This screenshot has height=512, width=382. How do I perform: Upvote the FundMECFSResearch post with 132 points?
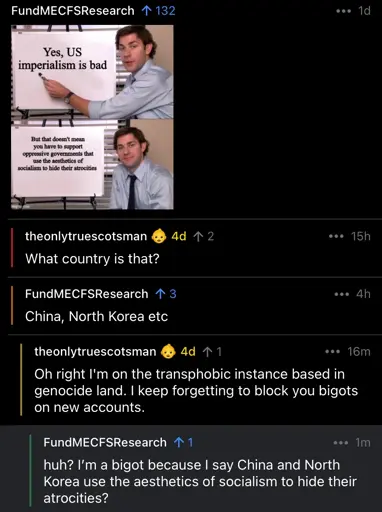[146, 11]
